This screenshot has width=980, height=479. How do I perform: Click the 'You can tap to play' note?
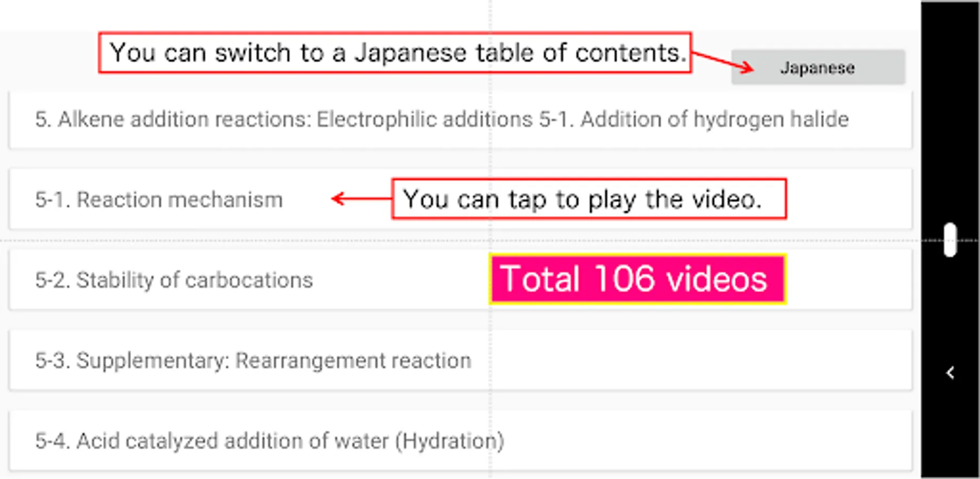click(588, 199)
